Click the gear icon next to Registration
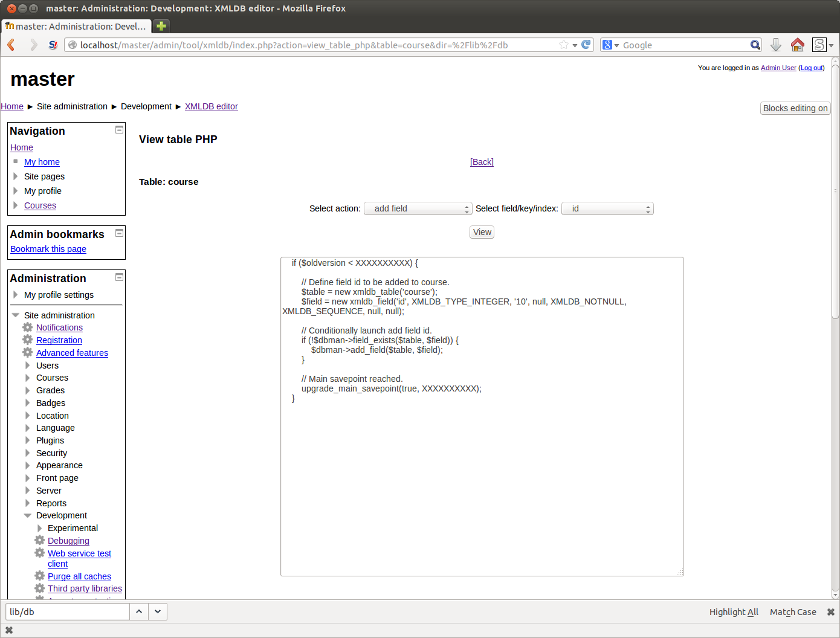Viewport: 840px width, 638px height. click(28, 340)
